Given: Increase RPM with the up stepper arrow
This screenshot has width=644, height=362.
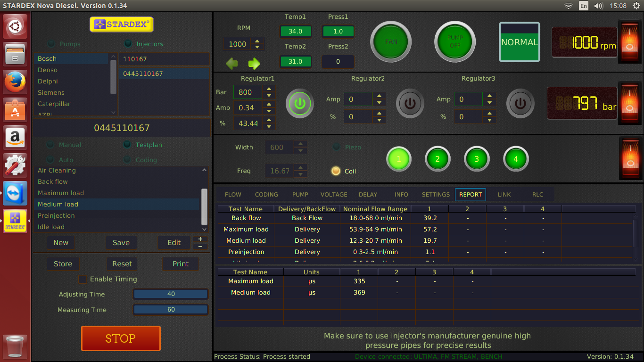Looking at the screenshot, I should coord(257,41).
